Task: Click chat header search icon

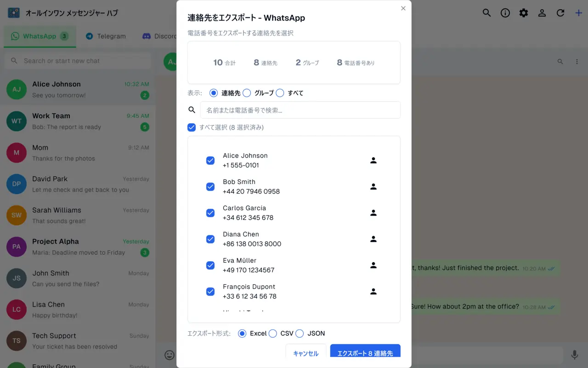Action: pyautogui.click(x=560, y=61)
